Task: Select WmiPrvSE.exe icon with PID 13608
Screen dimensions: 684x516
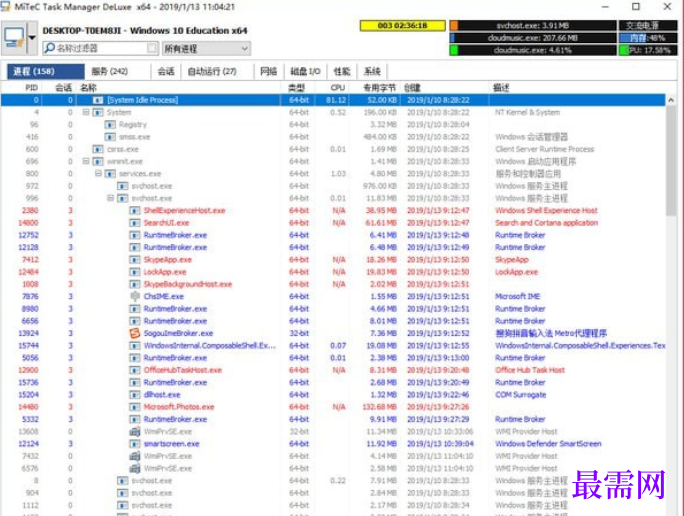Action: 135,432
